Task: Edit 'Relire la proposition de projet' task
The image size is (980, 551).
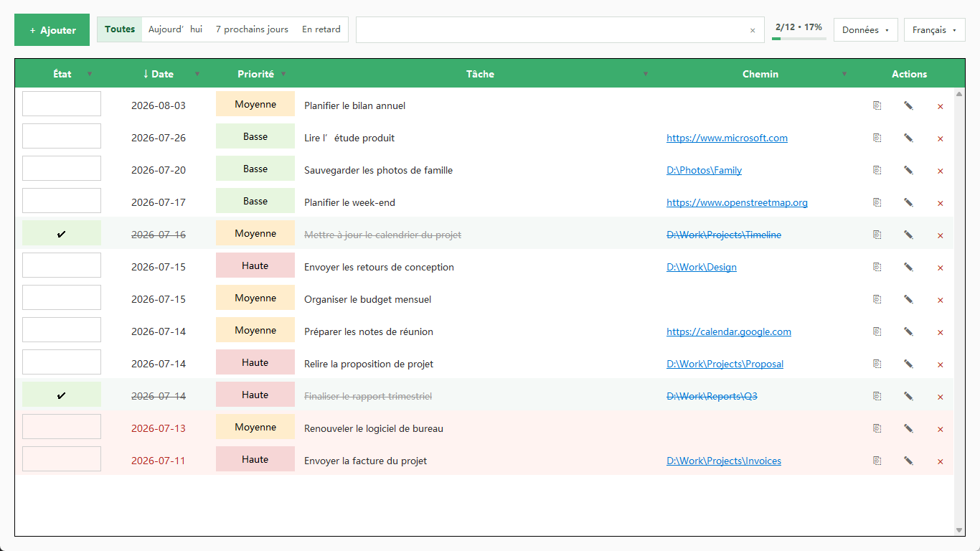Action: click(x=908, y=364)
